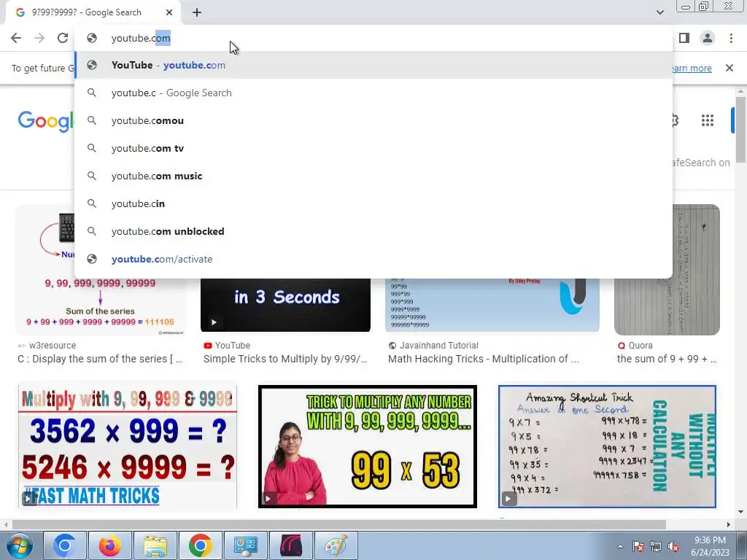The width and height of the screenshot is (747, 560).
Task: Reload the current page
Action: point(63,38)
